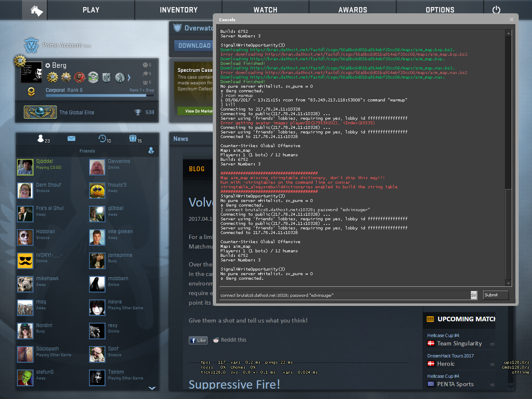Image resolution: width=532 pixels, height=399 pixels.
Task: Click the console scrollbar down arrow
Action: pos(508,283)
